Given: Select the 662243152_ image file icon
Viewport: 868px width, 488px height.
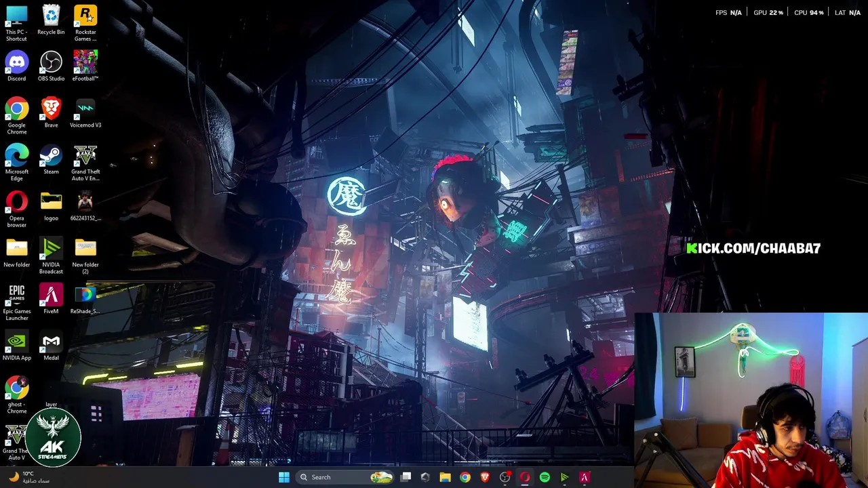Looking at the screenshot, I should point(85,206).
